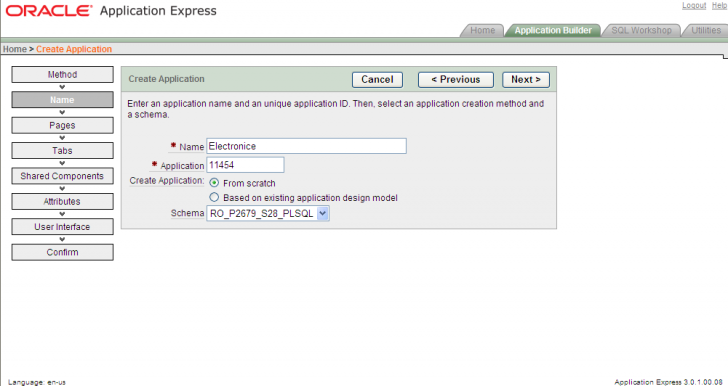
Task: Select the Pages wizard step
Action: tap(62, 125)
